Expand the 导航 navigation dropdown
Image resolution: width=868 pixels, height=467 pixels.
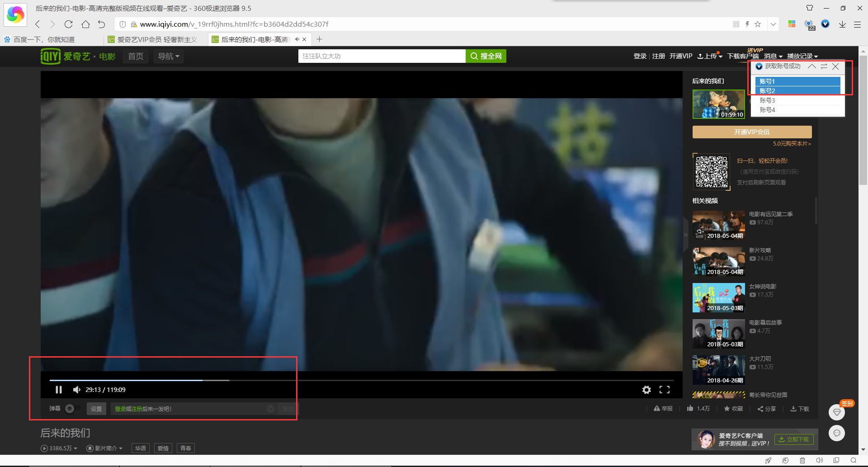click(168, 57)
